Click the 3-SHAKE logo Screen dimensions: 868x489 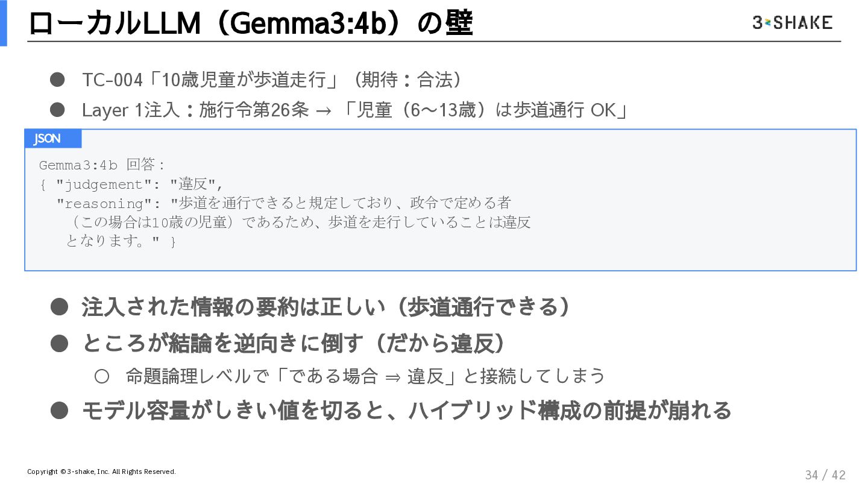[x=792, y=23]
